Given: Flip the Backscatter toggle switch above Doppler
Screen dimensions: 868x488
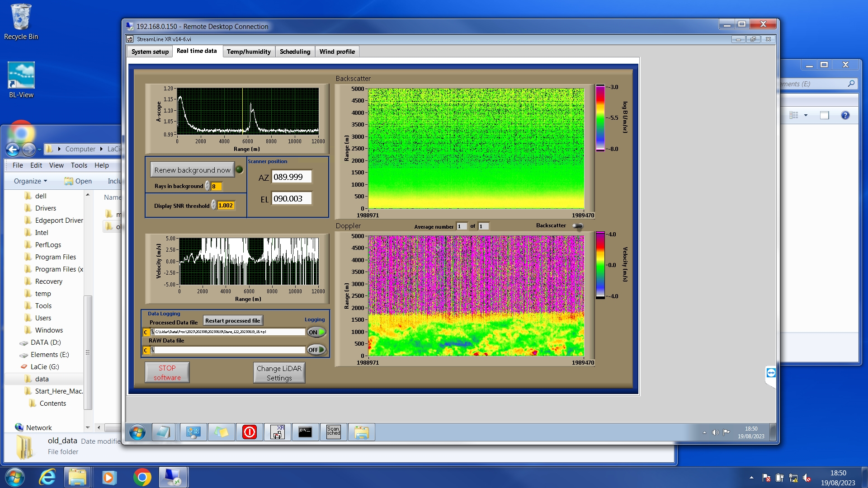Looking at the screenshot, I should click(577, 226).
